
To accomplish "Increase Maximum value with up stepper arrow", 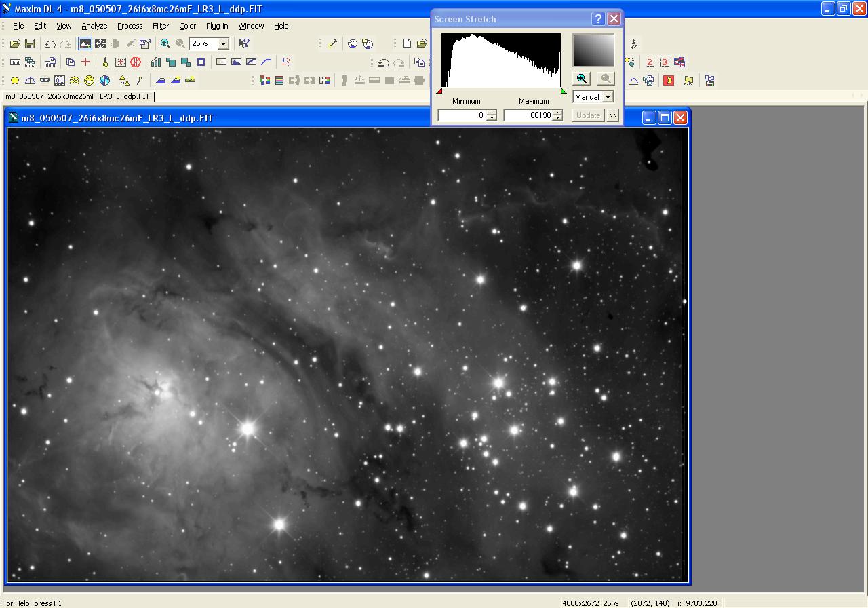I will (557, 113).
